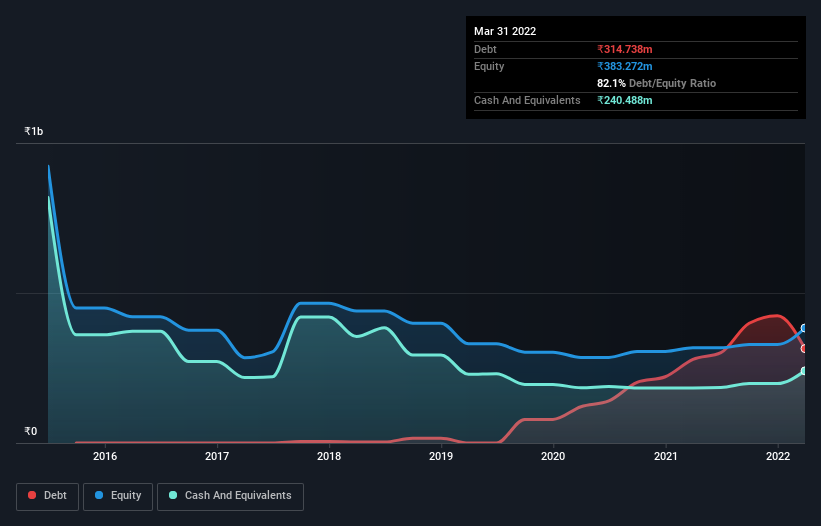Click tooltip Cash And Equivalents row label
The image size is (821, 526).
pos(527,100)
